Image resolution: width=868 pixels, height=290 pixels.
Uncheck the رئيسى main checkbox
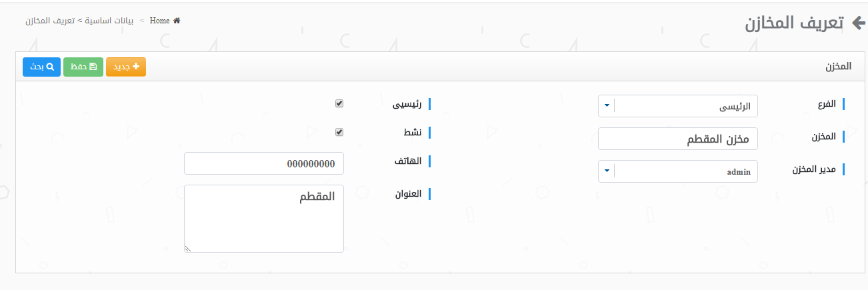click(x=339, y=104)
